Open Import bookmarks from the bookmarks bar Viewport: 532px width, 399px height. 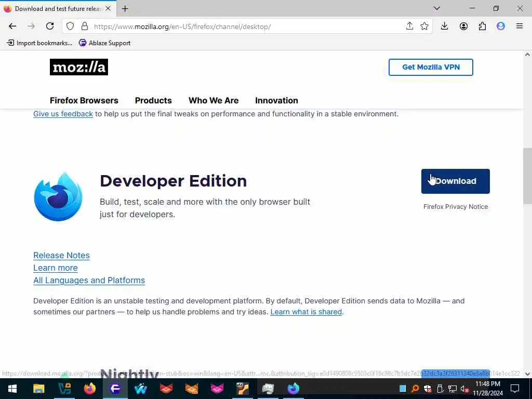click(x=39, y=43)
